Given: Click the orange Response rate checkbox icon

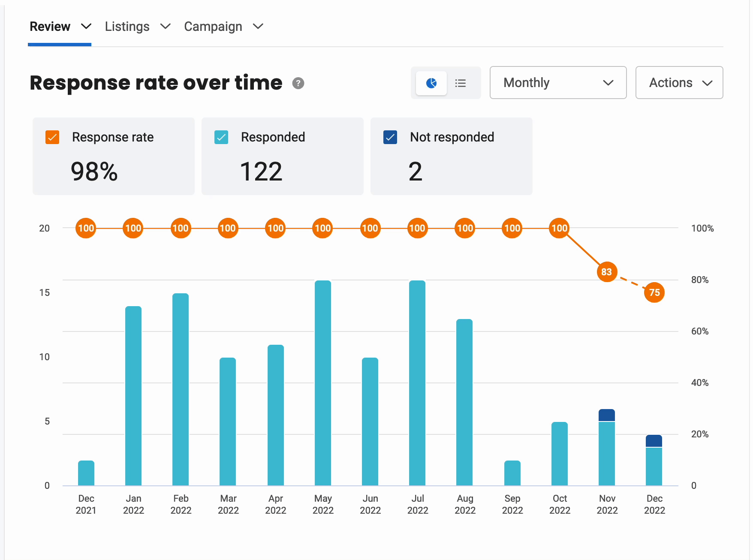Looking at the screenshot, I should [52, 137].
